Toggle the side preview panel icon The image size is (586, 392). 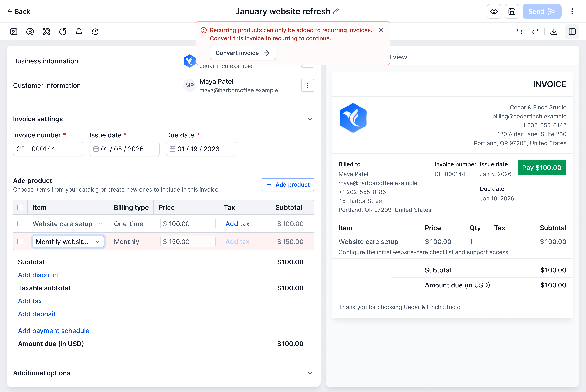(572, 32)
